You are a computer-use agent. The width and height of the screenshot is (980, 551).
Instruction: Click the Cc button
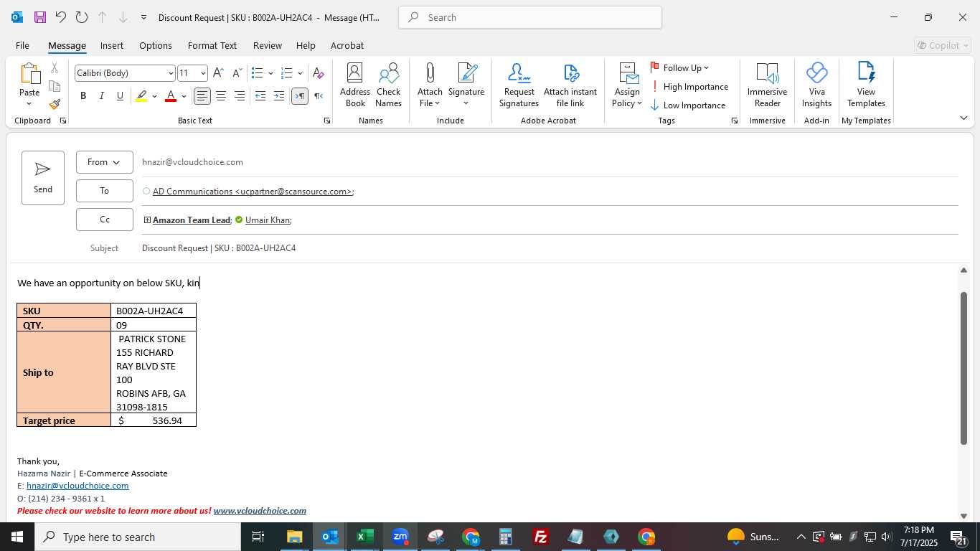105,220
